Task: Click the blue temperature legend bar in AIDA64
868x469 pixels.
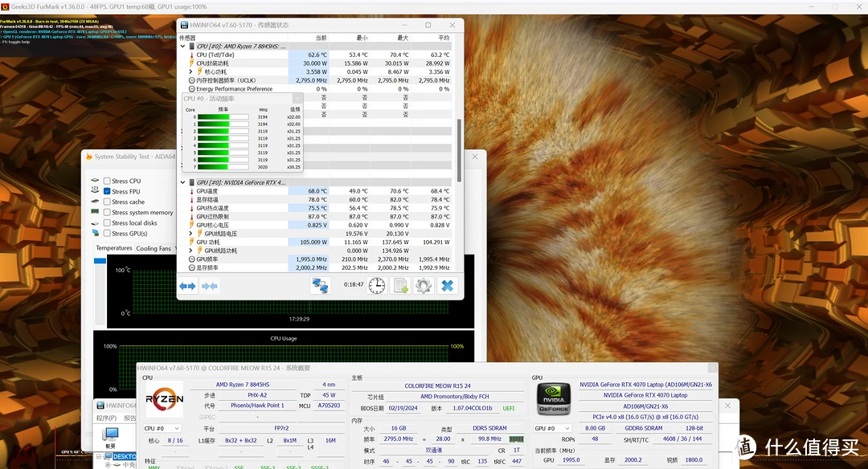Action: [100, 260]
